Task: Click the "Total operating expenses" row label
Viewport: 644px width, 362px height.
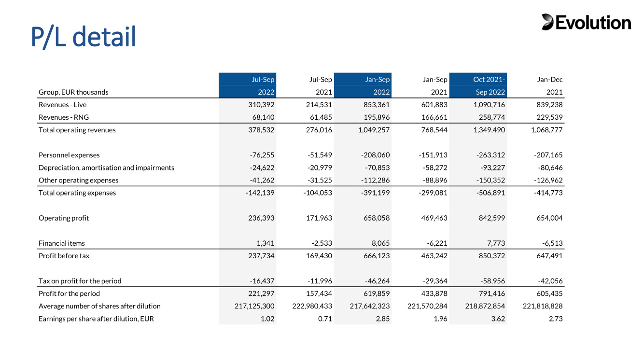Action: tap(77, 193)
